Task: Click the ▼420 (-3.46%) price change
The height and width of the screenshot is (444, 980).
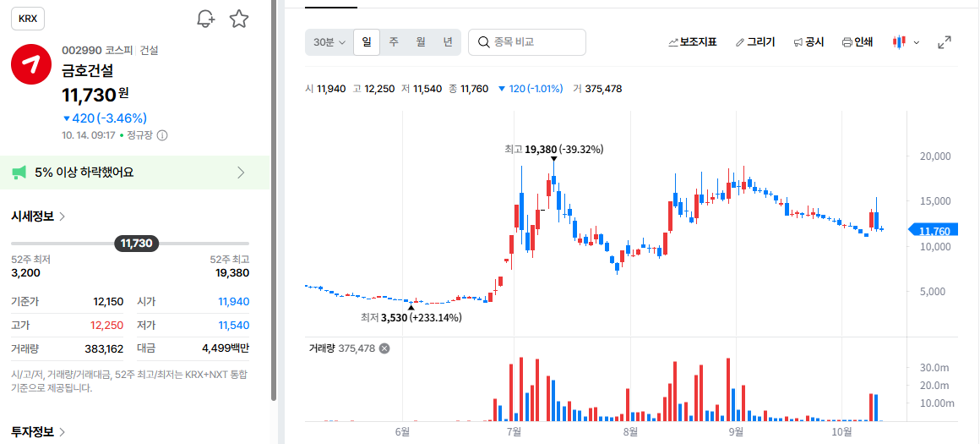Action: click(105, 118)
